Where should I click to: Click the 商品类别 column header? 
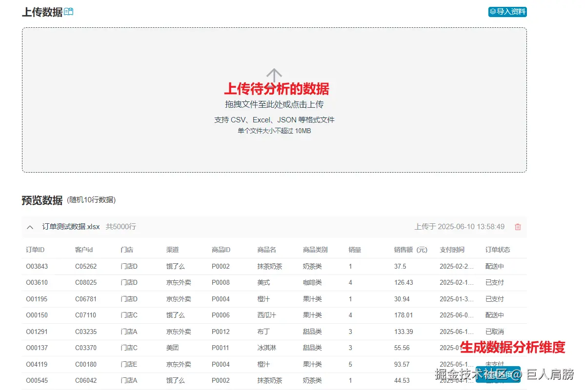tap(315, 250)
